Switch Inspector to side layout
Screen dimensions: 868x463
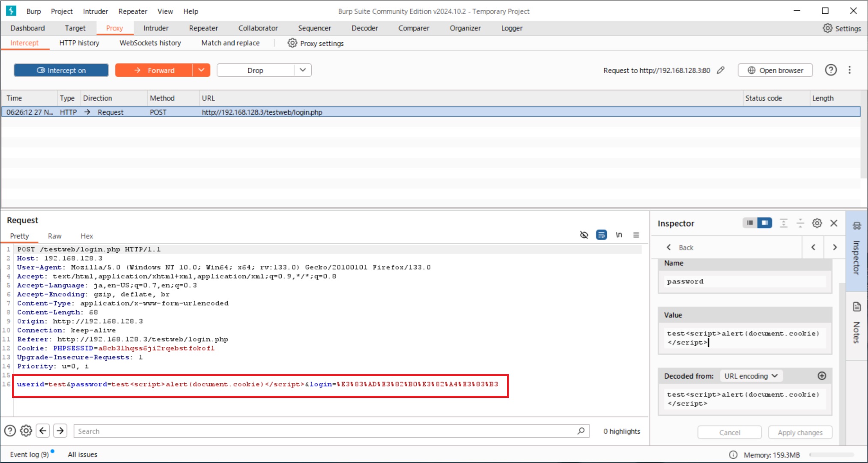[764, 223]
